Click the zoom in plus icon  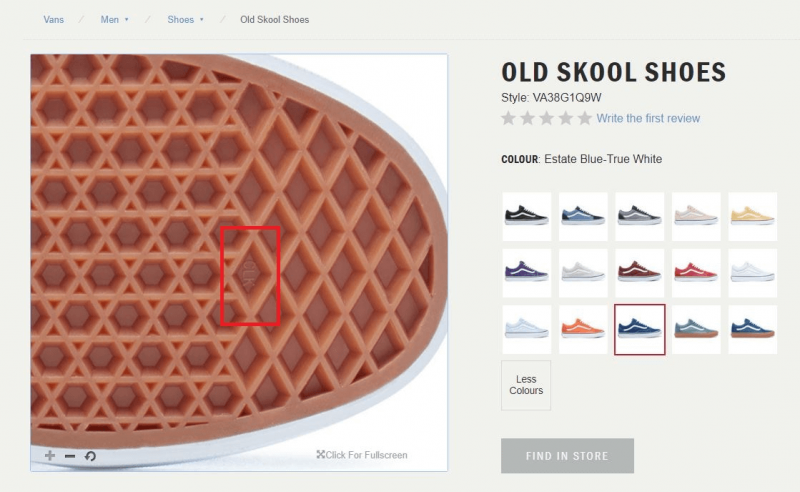(x=50, y=456)
